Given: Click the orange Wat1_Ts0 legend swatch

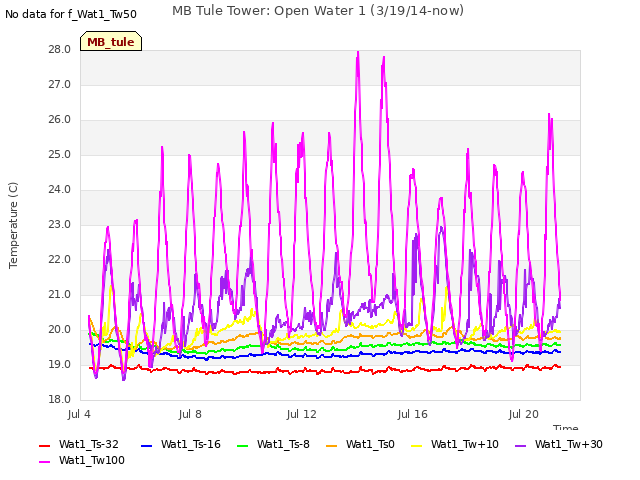Looking at the screenshot, I should point(331,446).
